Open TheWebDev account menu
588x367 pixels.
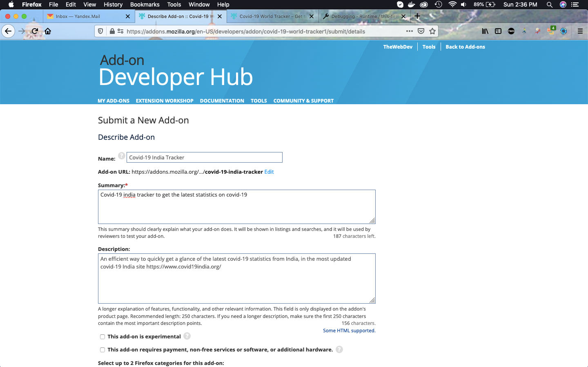(398, 47)
